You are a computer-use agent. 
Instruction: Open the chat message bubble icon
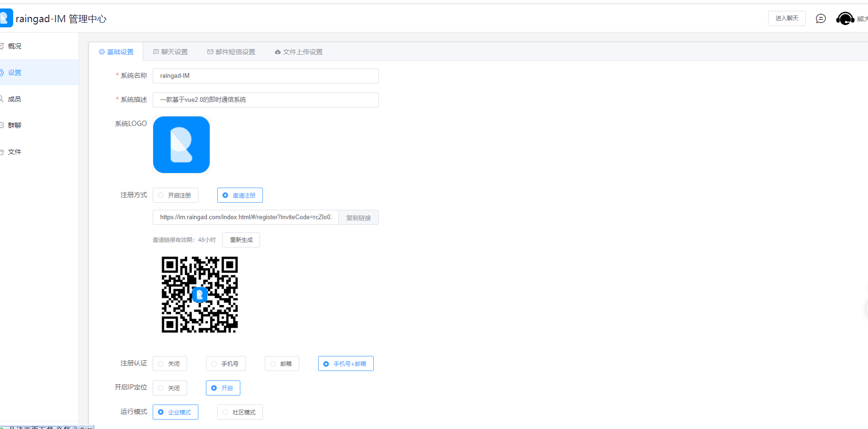click(x=820, y=18)
